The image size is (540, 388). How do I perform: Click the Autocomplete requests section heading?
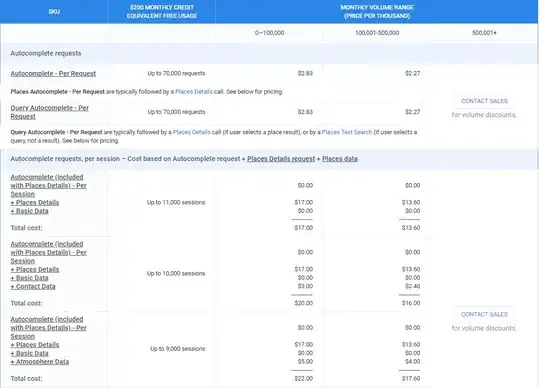coord(46,53)
